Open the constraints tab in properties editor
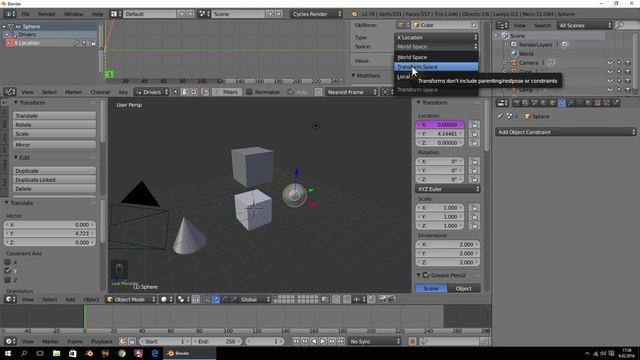This screenshot has height=360, width=640. pyautogui.click(x=561, y=103)
